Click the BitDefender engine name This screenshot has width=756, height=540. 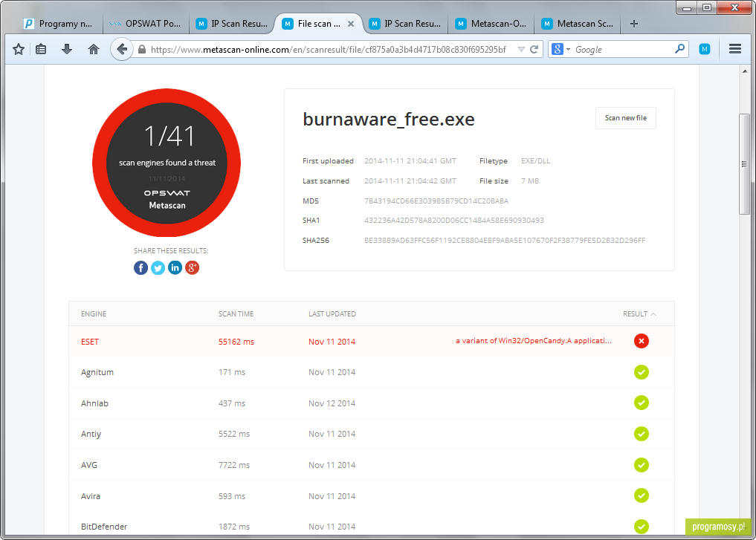point(104,527)
